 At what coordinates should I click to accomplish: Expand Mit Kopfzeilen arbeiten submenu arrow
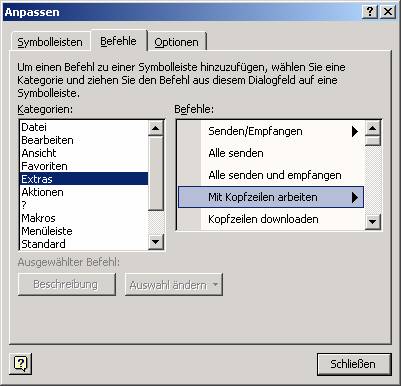(355, 197)
